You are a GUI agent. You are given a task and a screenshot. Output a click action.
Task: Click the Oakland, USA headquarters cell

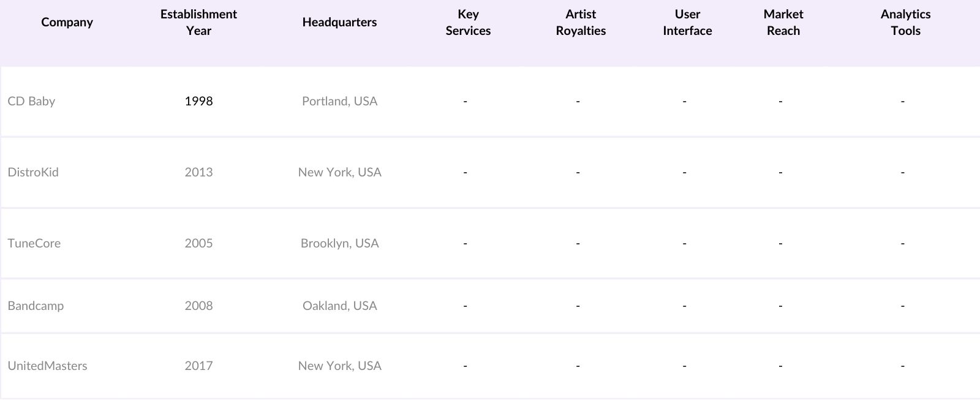pyautogui.click(x=339, y=306)
